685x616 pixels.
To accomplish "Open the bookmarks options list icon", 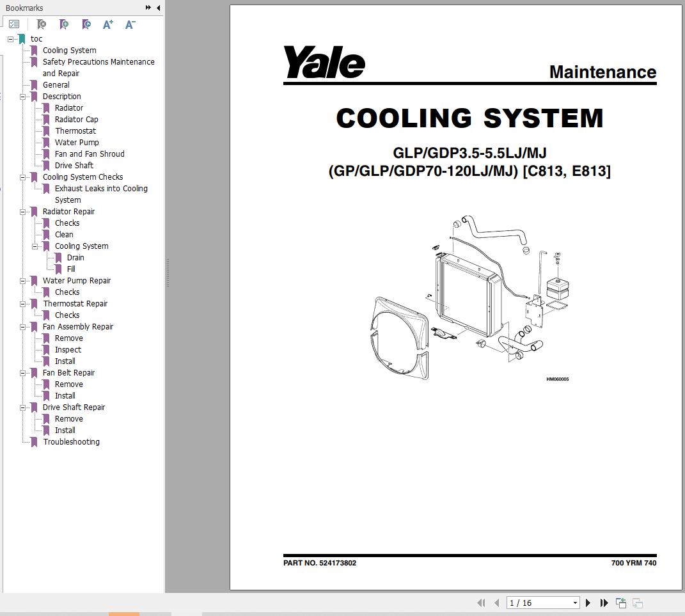I will click(x=14, y=24).
